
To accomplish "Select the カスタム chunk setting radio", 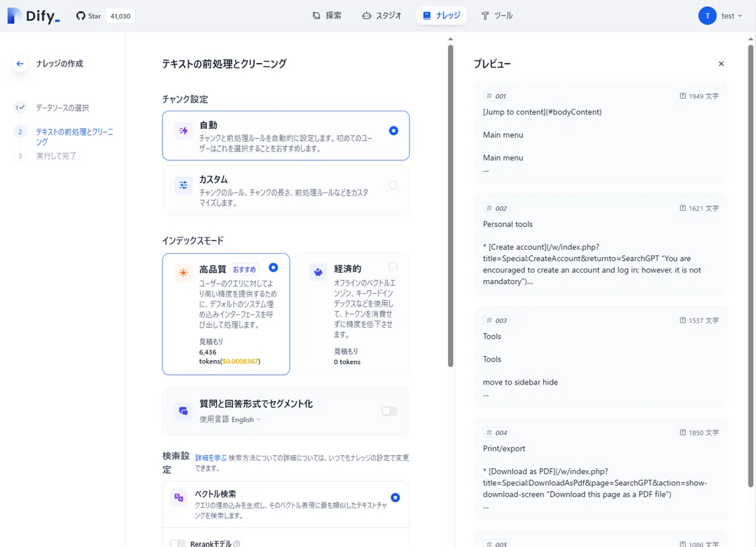I will 394,185.
